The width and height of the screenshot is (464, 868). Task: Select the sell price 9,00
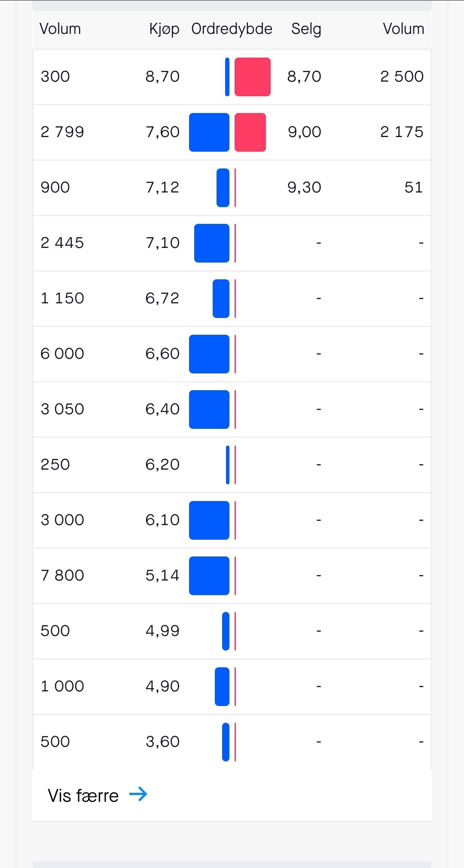[x=304, y=132]
